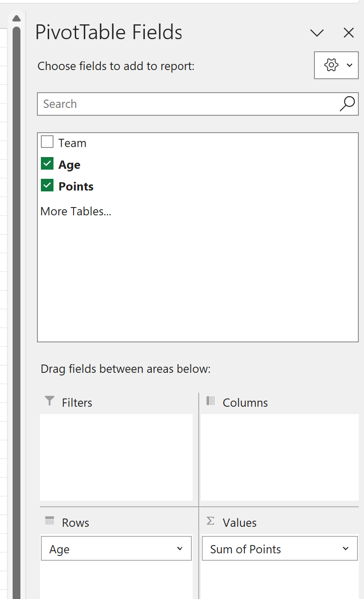The image size is (364, 599).
Task: Open the PivotTable Fields tools gear
Action: (x=331, y=65)
